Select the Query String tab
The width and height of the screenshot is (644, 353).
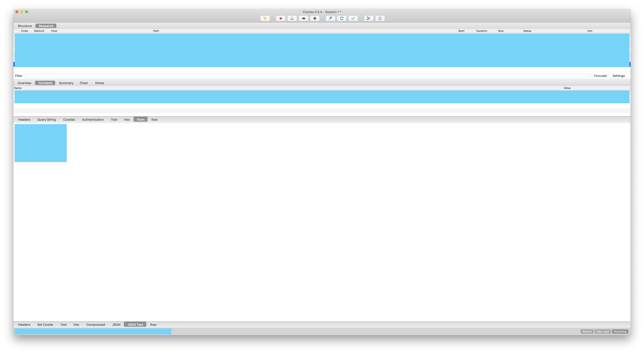pos(46,119)
